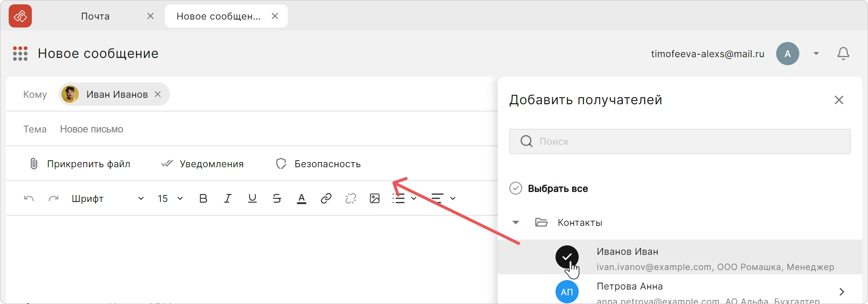Open the user avatar A
Viewport: 868px width, 304px height.
[x=787, y=54]
